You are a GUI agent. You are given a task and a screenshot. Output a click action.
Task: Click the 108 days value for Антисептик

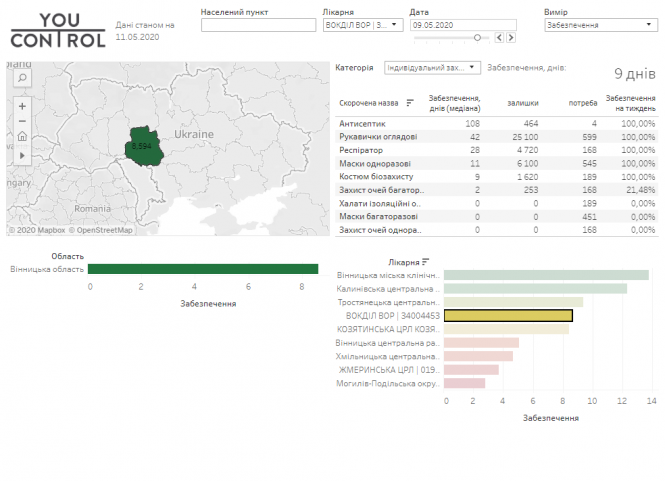click(x=472, y=123)
